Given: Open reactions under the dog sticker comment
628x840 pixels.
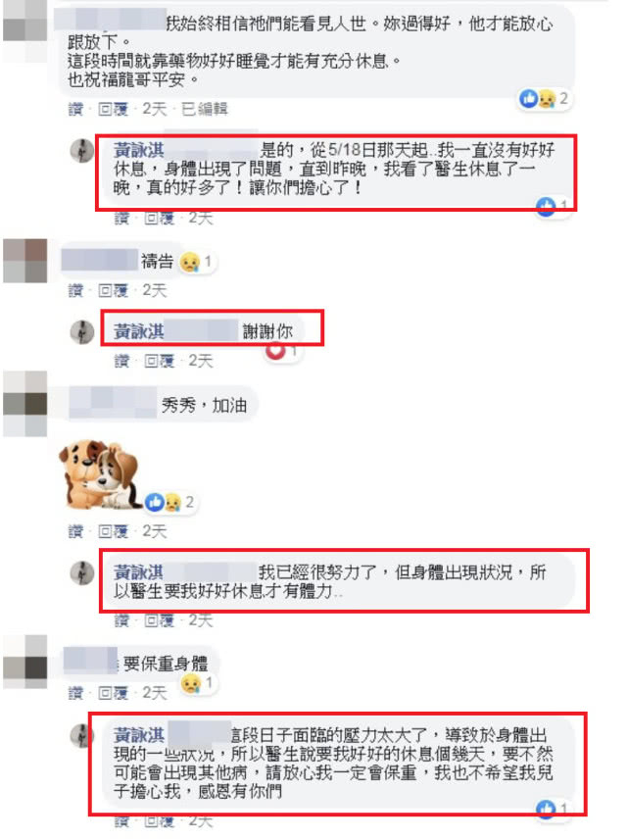Looking at the screenshot, I should [169, 503].
